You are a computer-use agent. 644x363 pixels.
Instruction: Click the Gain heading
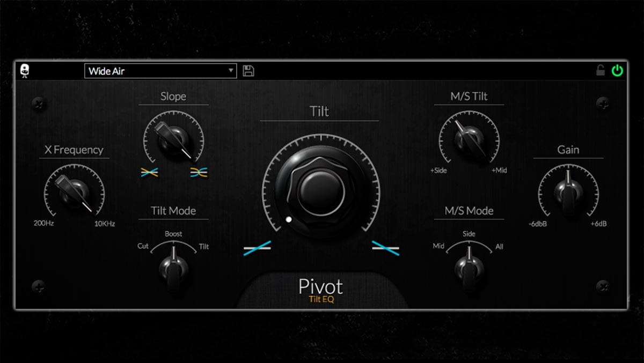click(x=568, y=150)
